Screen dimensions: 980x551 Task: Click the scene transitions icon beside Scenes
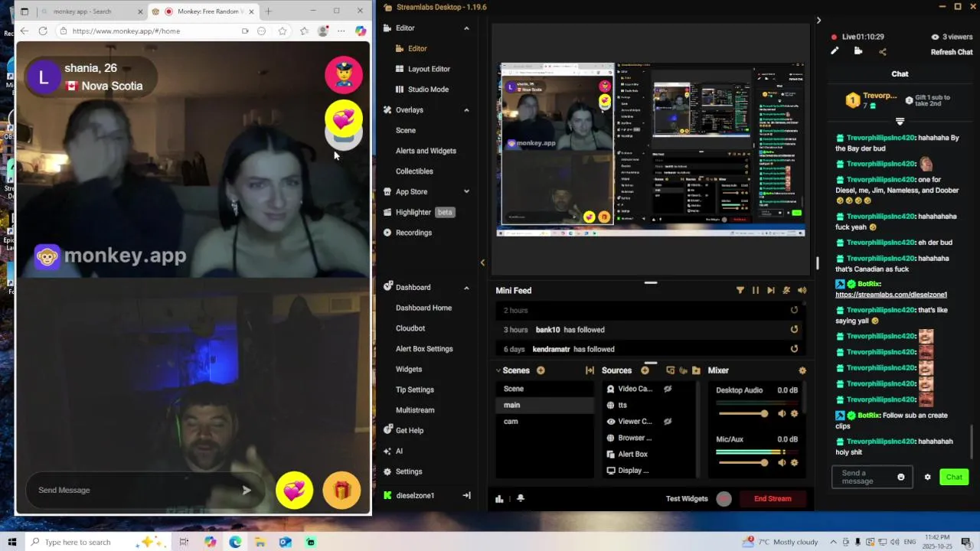[x=590, y=370]
